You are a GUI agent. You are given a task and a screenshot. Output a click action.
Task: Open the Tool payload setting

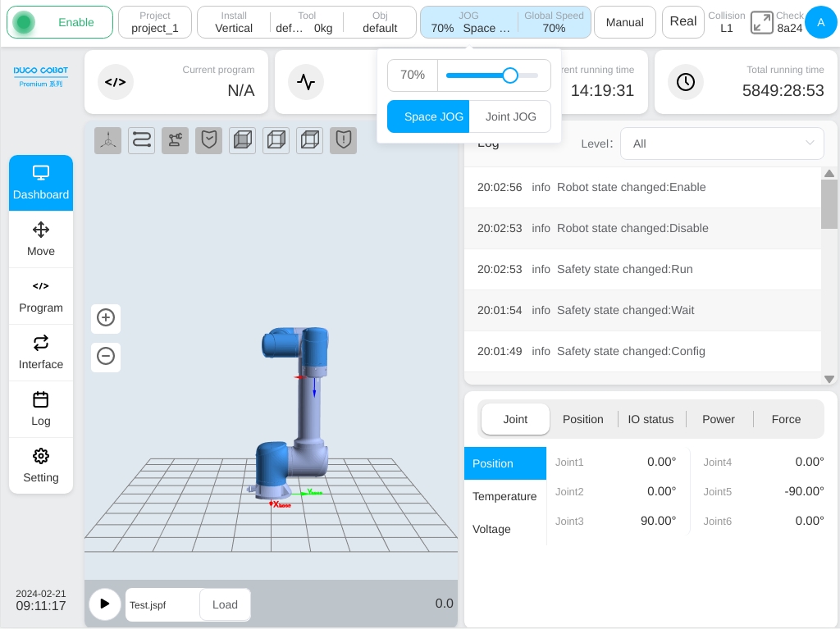(307, 22)
